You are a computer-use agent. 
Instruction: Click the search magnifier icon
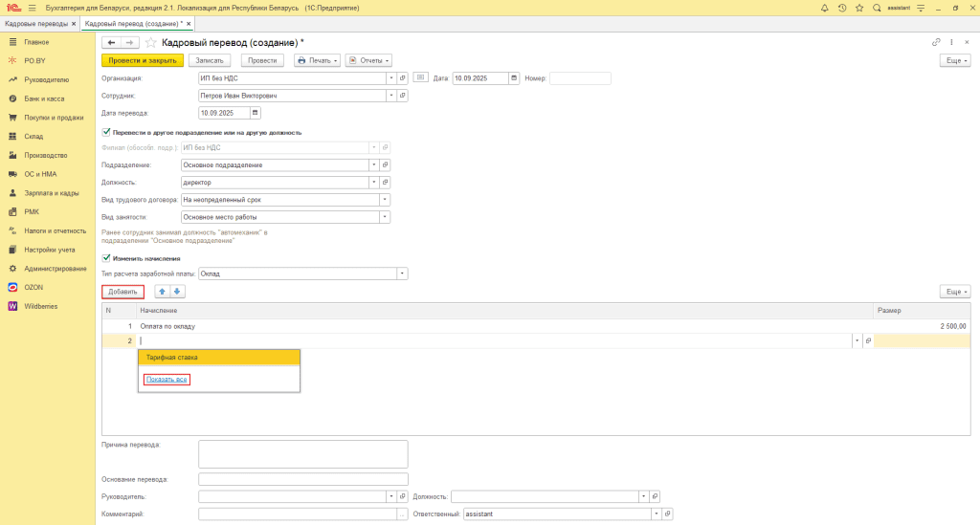(877, 8)
